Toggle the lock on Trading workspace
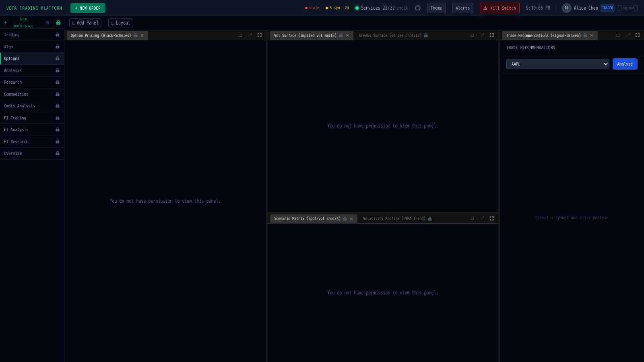644x362 pixels. tap(58, 35)
